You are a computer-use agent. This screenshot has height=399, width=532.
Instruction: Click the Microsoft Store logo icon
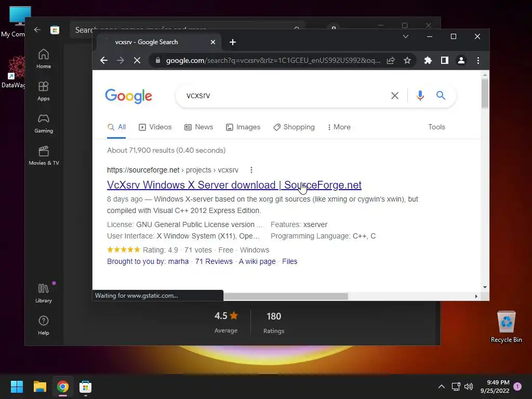[x=55, y=30]
